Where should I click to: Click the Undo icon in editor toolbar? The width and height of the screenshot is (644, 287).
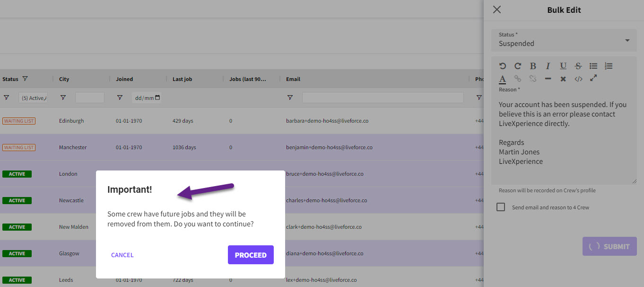(x=503, y=66)
